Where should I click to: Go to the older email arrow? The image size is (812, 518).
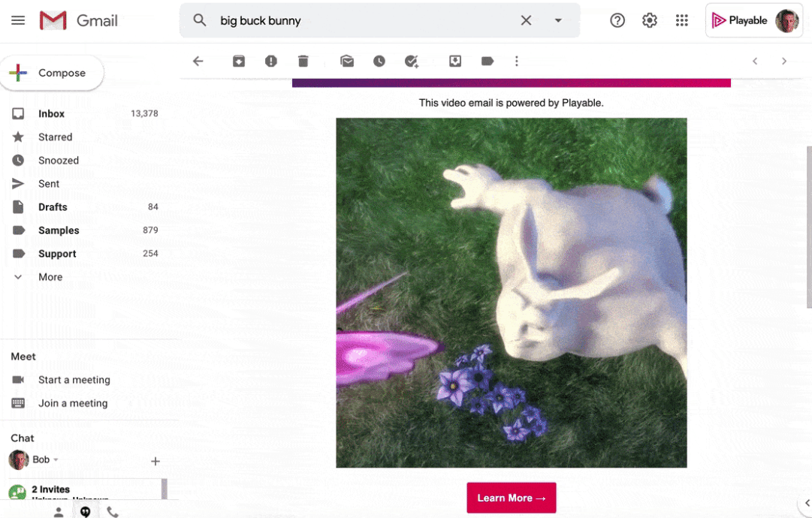coord(784,61)
